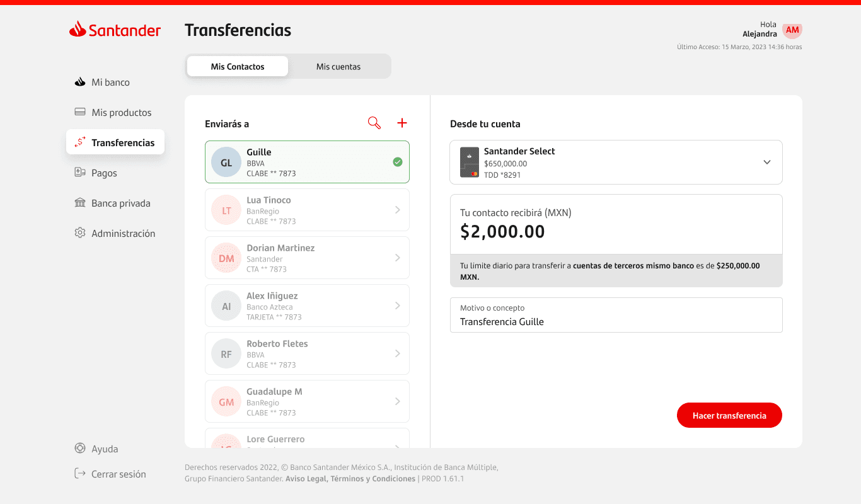Screen dimensions: 861x504
Task: Click the Pagos icon in sidebar
Action: point(80,173)
